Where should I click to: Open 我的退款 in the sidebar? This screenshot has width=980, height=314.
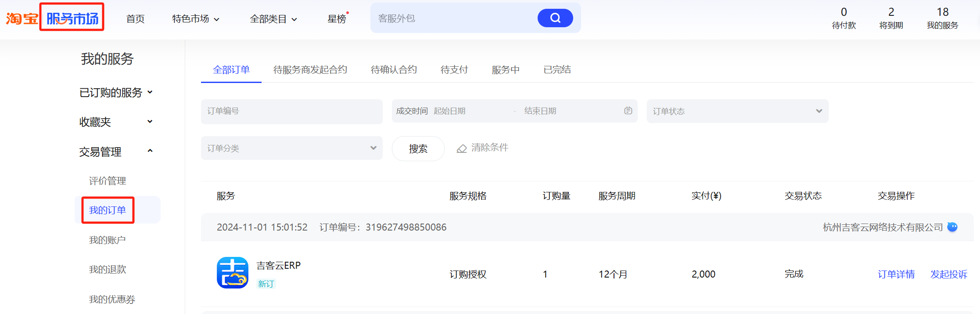point(108,270)
